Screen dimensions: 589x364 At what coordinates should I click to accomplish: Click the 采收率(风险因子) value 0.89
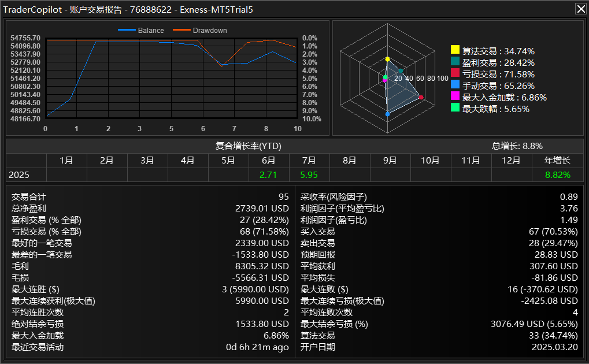coord(569,197)
